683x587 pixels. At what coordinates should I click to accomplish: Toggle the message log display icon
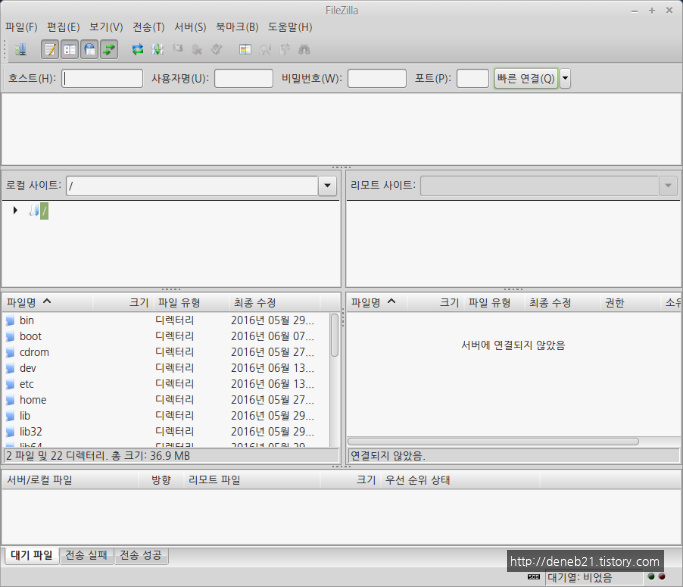click(x=50, y=49)
